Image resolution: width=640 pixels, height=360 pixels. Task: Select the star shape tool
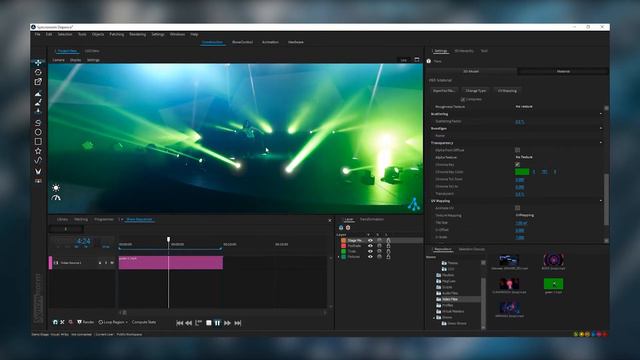(x=38, y=151)
